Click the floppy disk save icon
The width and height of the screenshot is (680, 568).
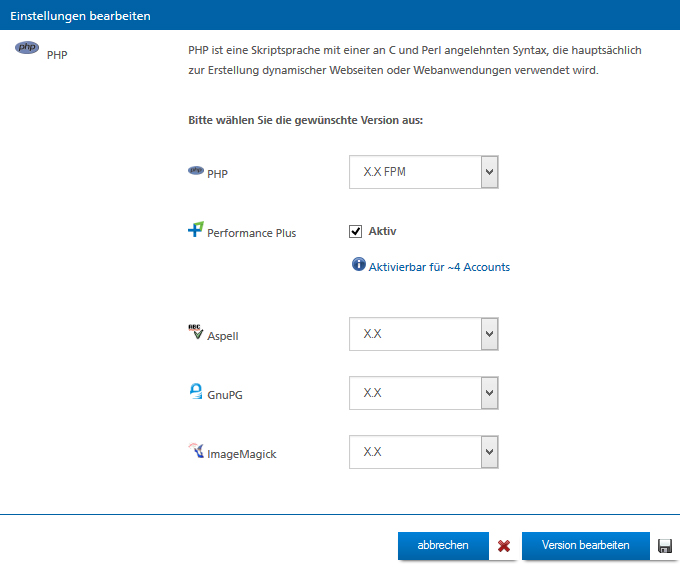665,546
